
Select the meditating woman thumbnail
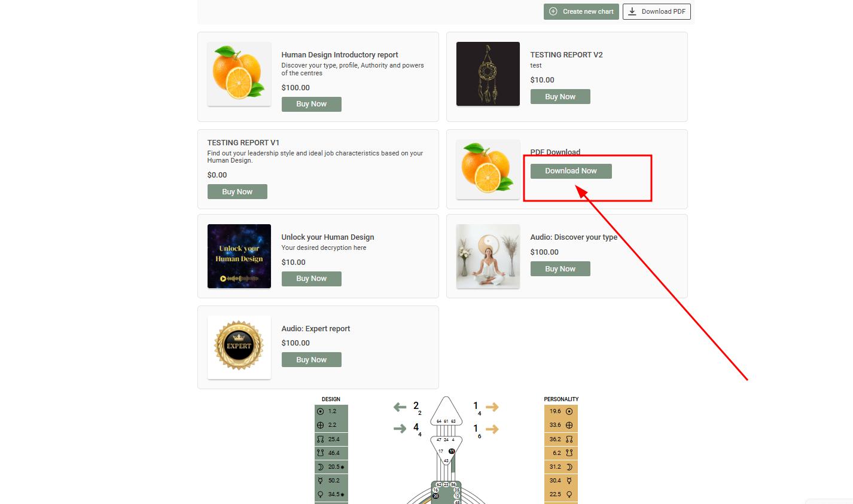pyautogui.click(x=488, y=256)
